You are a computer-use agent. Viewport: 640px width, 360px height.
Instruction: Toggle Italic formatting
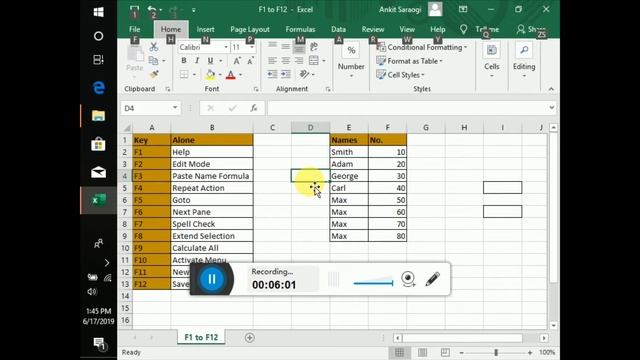[x=197, y=61]
